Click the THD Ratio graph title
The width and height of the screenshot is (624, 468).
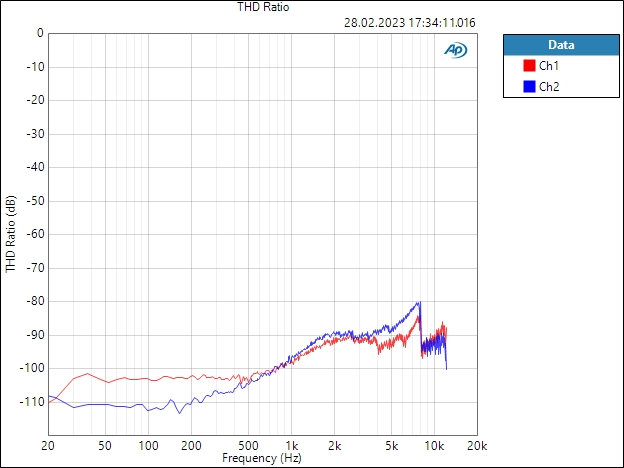click(x=263, y=7)
